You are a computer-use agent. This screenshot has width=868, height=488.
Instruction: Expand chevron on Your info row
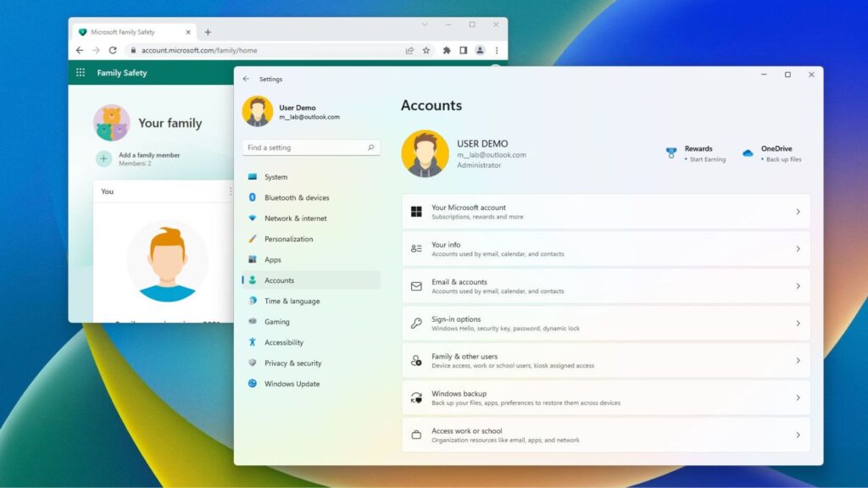[798, 249]
